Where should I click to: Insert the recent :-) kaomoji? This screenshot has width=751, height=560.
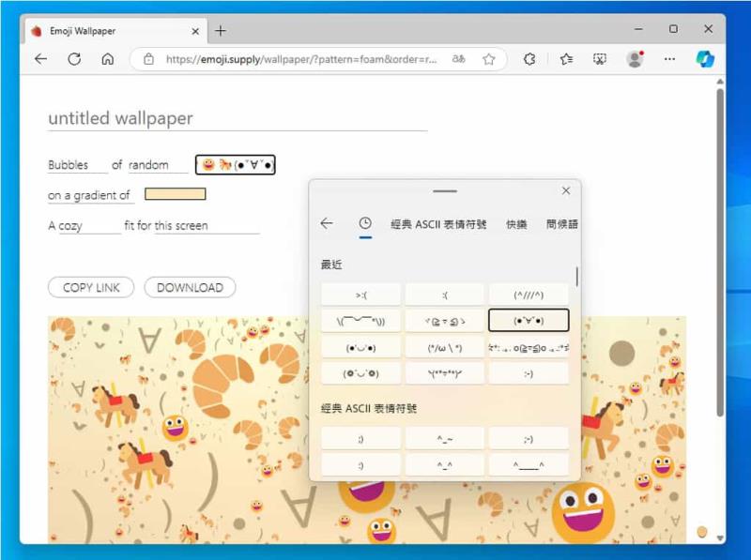click(529, 373)
